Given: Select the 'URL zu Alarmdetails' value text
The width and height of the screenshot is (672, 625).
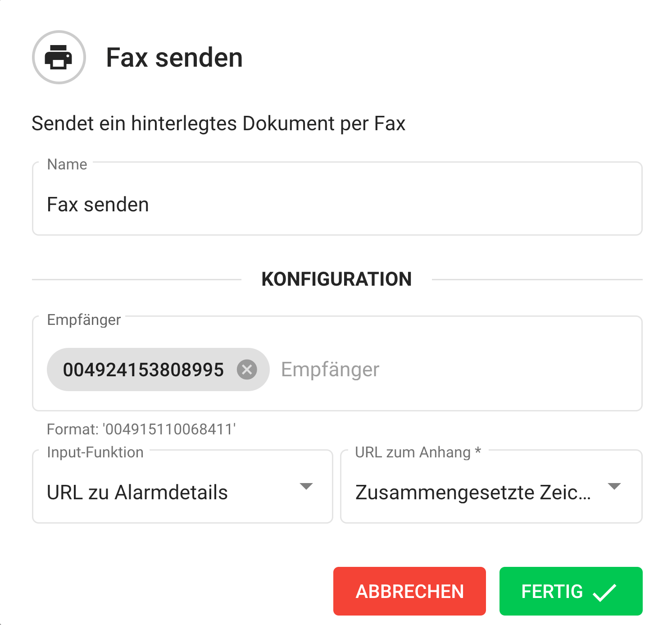Looking at the screenshot, I should pos(137,493).
